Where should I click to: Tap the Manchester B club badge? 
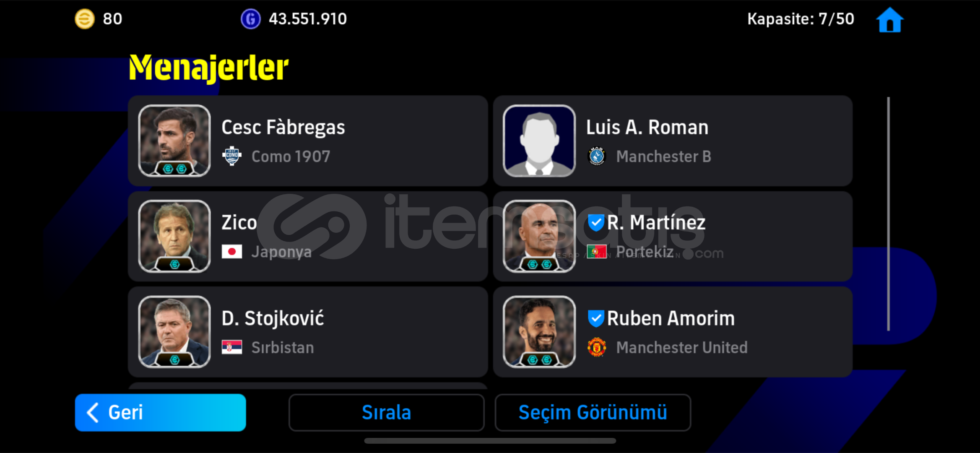(596, 156)
